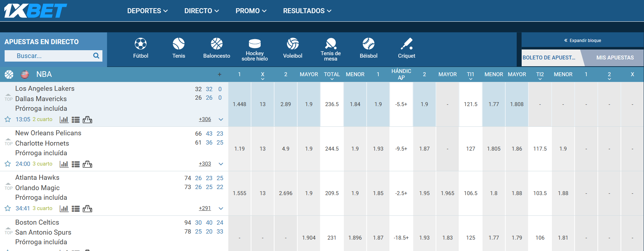The image size is (644, 251).
Task: Toggle TOP marker for Hawks vs Magic
Action: coord(9,187)
